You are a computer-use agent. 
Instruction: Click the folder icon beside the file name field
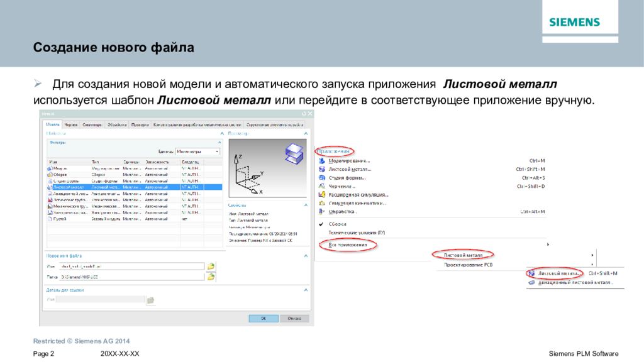[211, 266]
